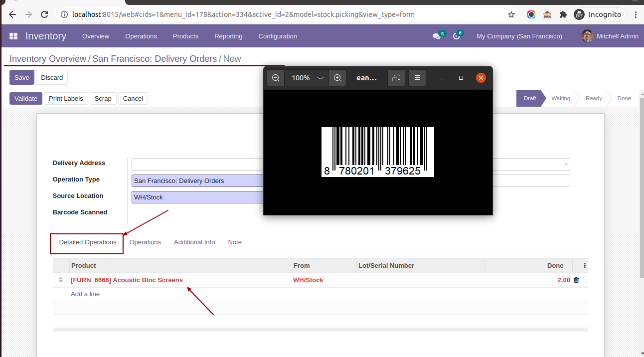Click the Scrap button
The image size is (644, 357).
103,98
